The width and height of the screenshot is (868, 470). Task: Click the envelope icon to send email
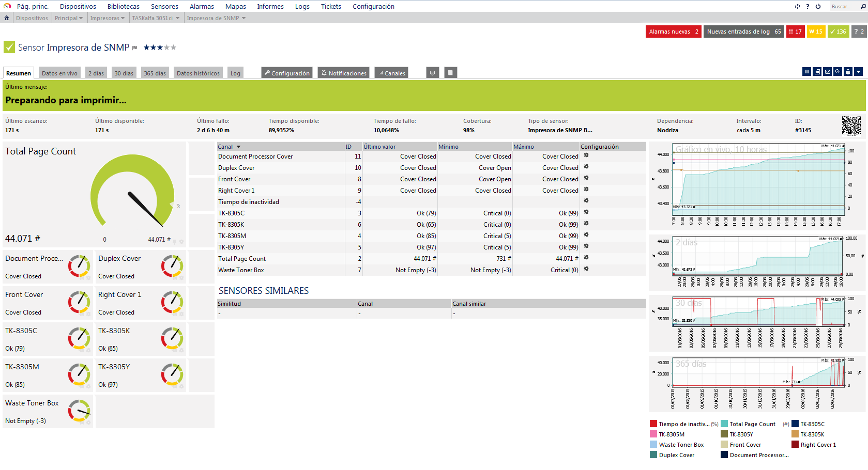point(827,72)
